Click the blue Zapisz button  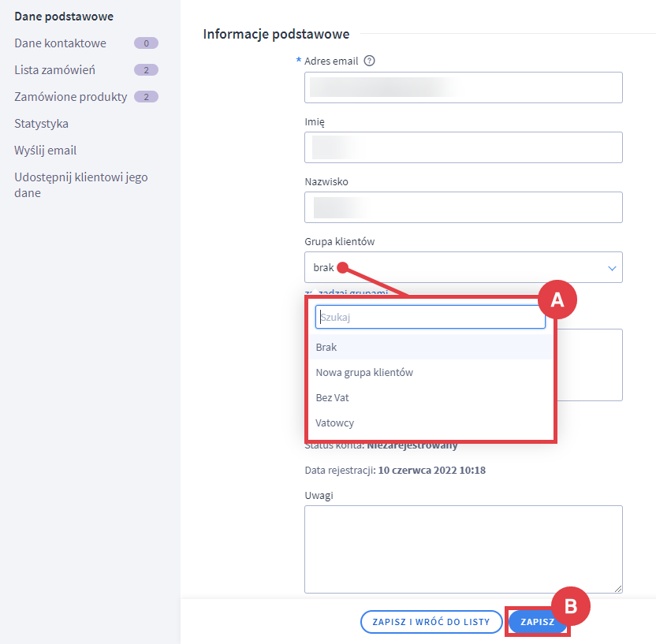click(537, 622)
